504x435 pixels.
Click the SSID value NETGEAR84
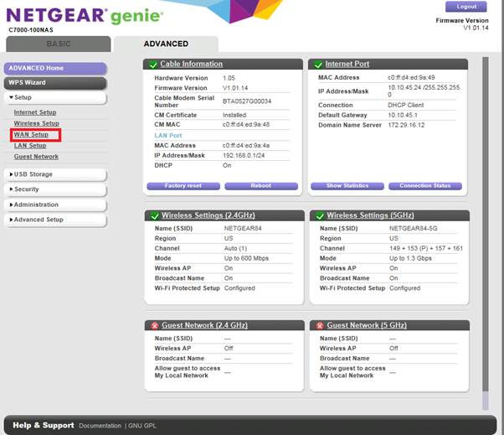coord(243,229)
